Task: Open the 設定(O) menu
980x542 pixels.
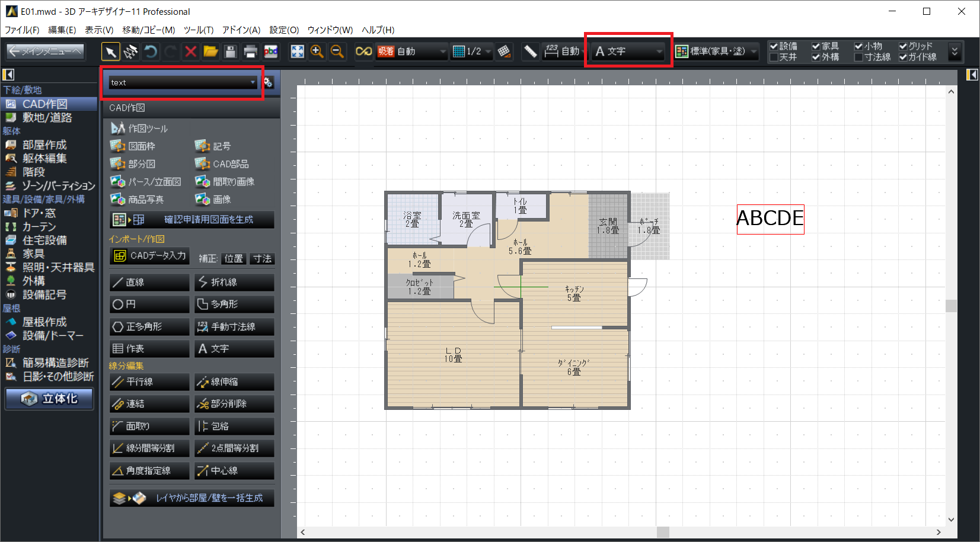Action: (284, 30)
